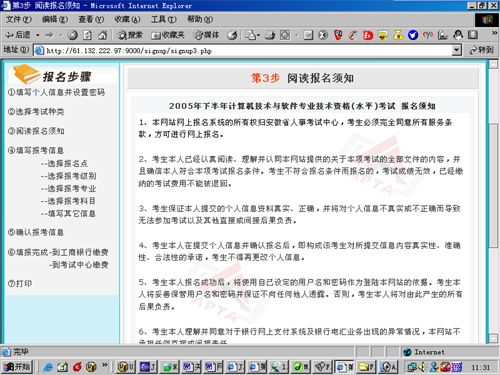Viewport: 500px width, 375px height.
Task: Open the 帮助 menu
Action: click(x=200, y=19)
